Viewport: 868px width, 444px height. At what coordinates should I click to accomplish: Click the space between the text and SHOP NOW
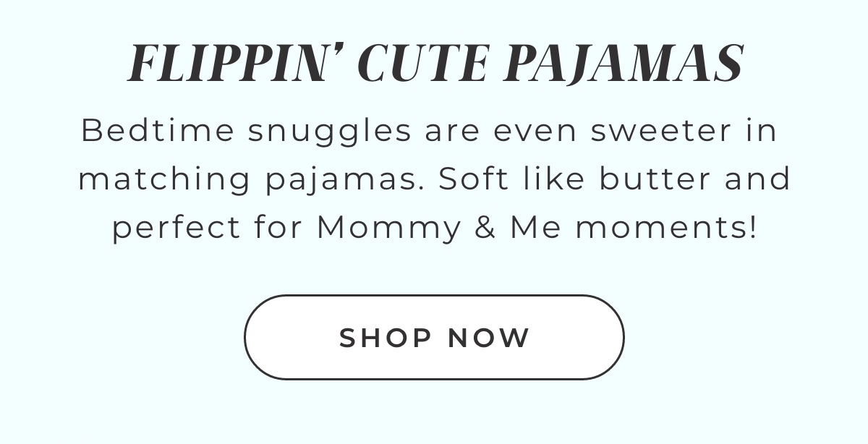click(434, 268)
